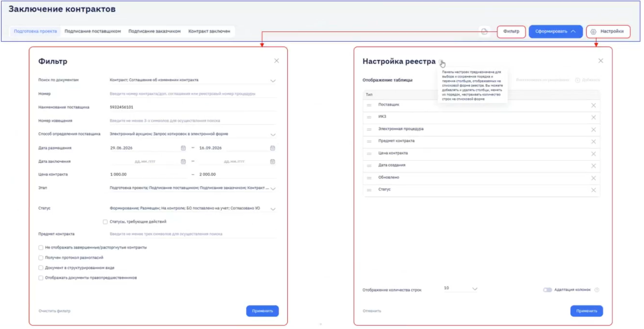The height and width of the screenshot is (329, 644).
Task: Toggle the Адаптация колонок switch
Action: [547, 290]
